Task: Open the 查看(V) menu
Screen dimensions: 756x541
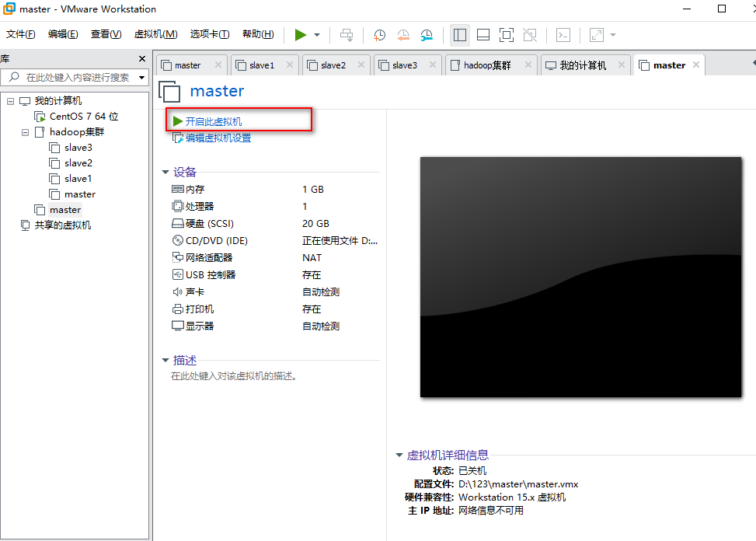Action: 106,34
